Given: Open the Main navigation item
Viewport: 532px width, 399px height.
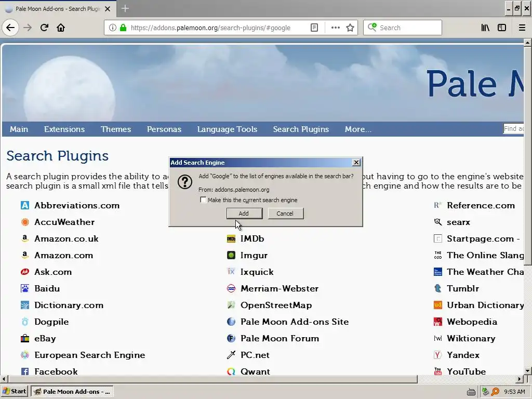Looking at the screenshot, I should (x=19, y=129).
